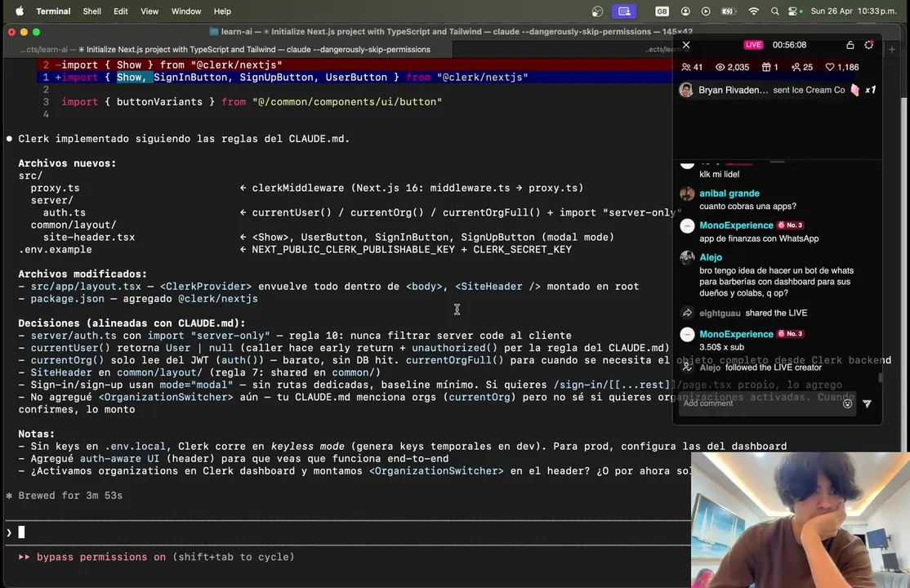Click the eightguau shared-LIVE share icon
This screenshot has width=910, height=588.
687,313
